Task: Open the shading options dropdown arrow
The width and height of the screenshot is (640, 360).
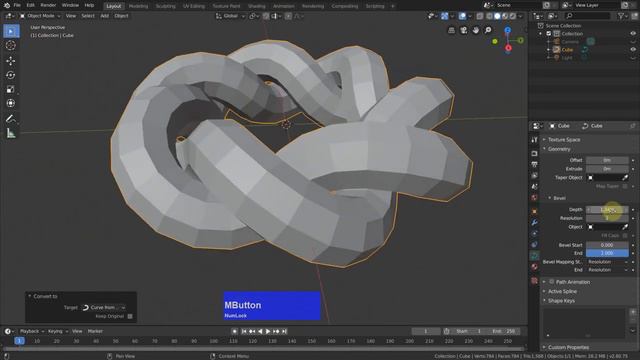Action: (521, 16)
